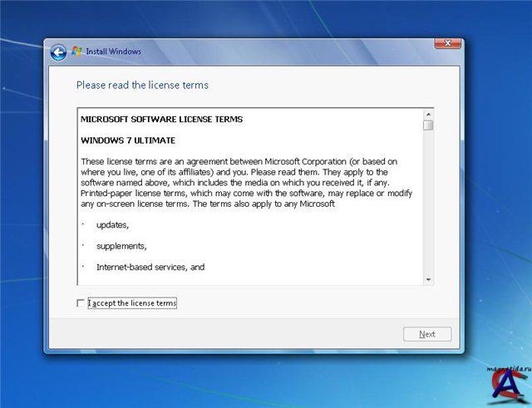The width and height of the screenshot is (532, 408).
Task: Check the accept license terms checkbox
Action: [81, 303]
